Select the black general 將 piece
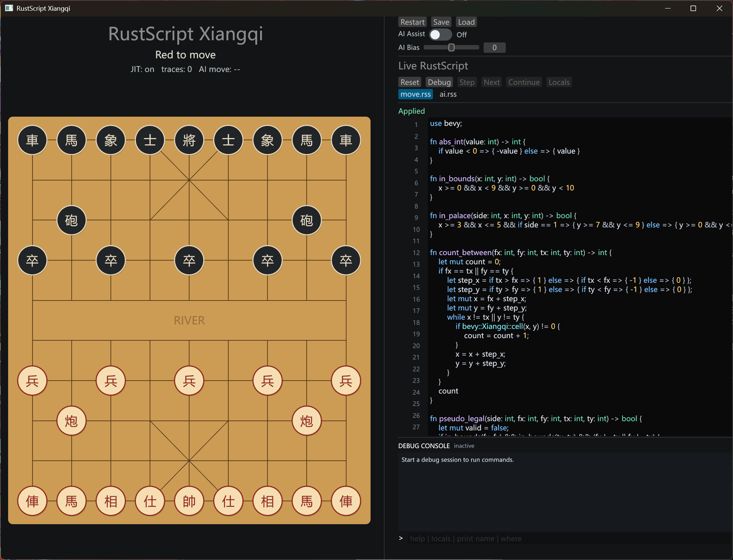The image size is (733, 560). tap(189, 140)
